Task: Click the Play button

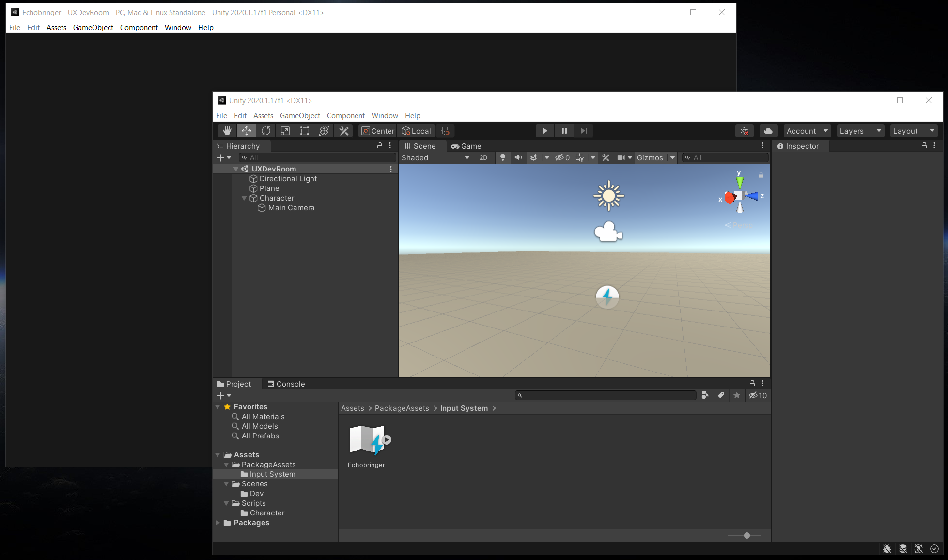Action: coord(544,131)
